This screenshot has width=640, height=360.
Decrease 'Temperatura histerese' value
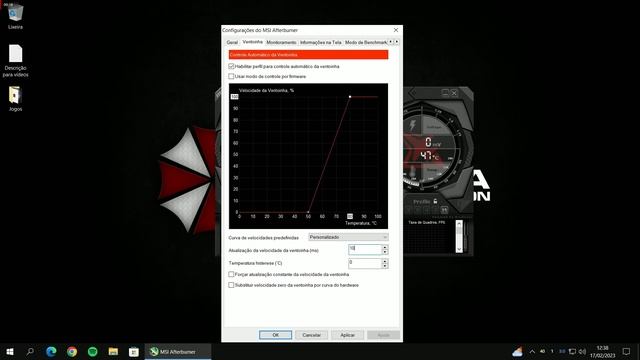[384, 266]
